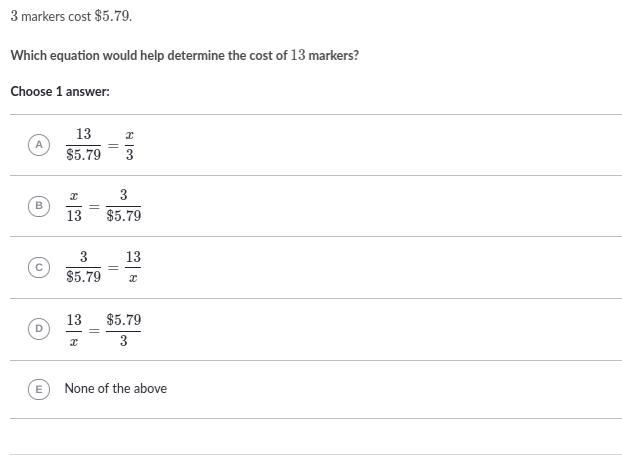Click equation x/13 = 3/$5.79
Viewport: 622px width, 462px height.
pos(104,206)
